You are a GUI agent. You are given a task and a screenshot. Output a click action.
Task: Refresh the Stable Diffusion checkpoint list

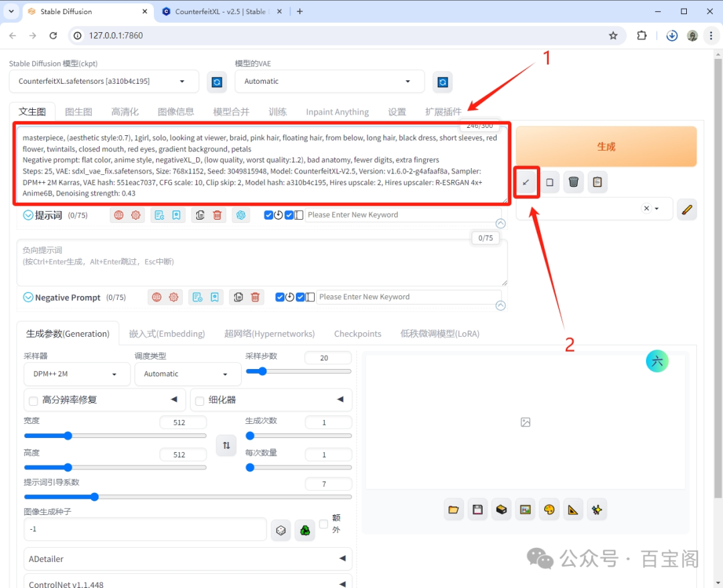click(x=217, y=82)
